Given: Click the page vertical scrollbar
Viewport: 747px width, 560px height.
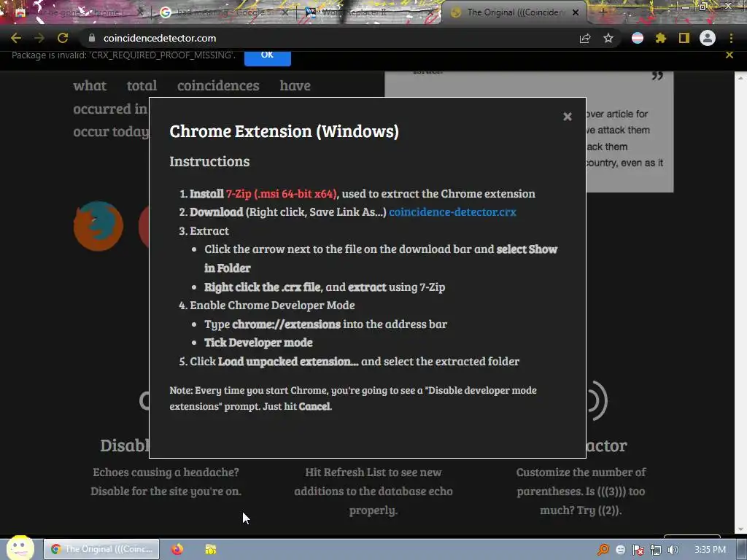Looking at the screenshot, I should 740,303.
